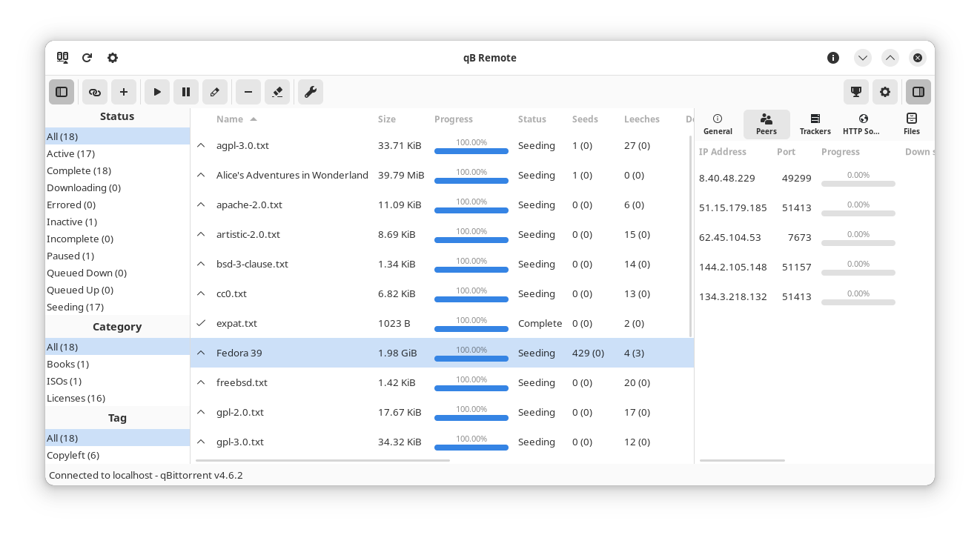Screen dimensions: 980x535
Task: Filter by Seeding (17) status
Action: coord(75,307)
